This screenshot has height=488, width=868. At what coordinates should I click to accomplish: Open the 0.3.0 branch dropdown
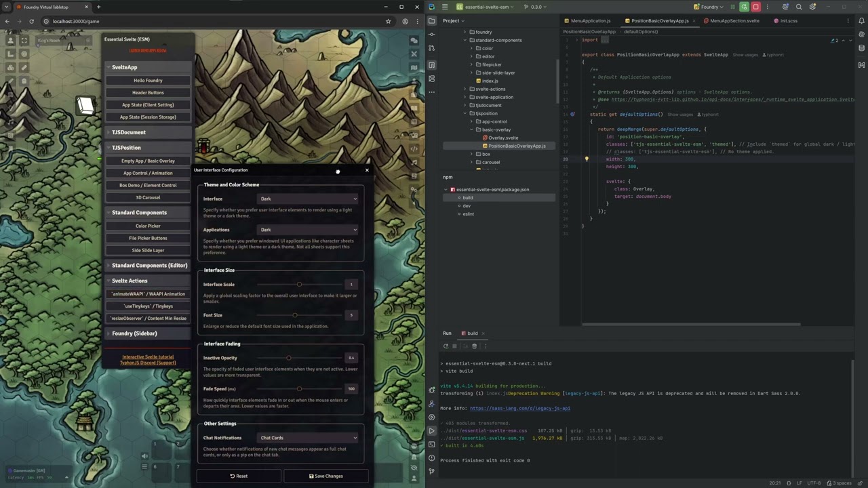click(x=536, y=7)
